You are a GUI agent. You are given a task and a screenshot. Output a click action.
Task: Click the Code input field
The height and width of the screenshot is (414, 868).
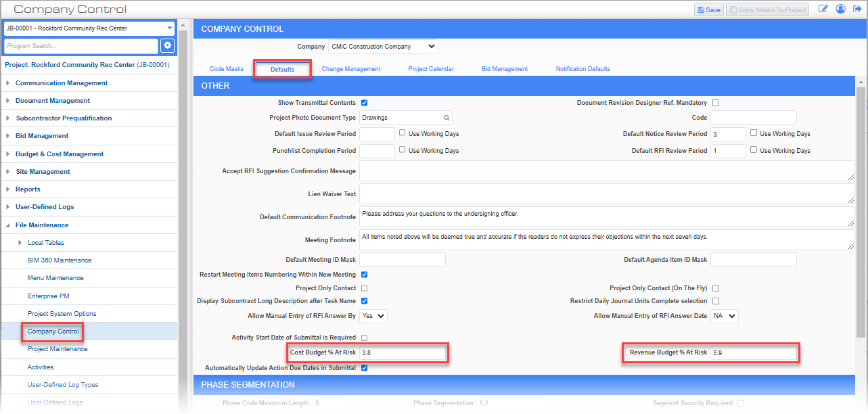click(754, 118)
